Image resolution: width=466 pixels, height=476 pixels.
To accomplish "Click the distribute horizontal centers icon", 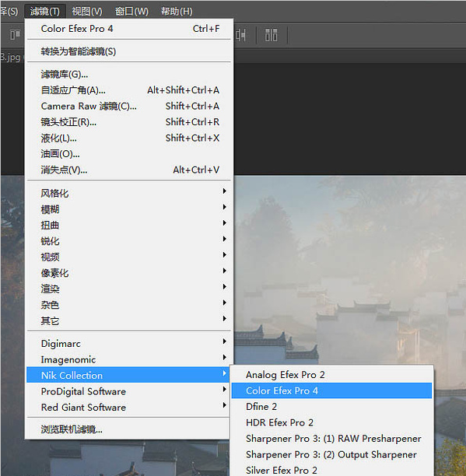I will pyautogui.click(x=240, y=35).
